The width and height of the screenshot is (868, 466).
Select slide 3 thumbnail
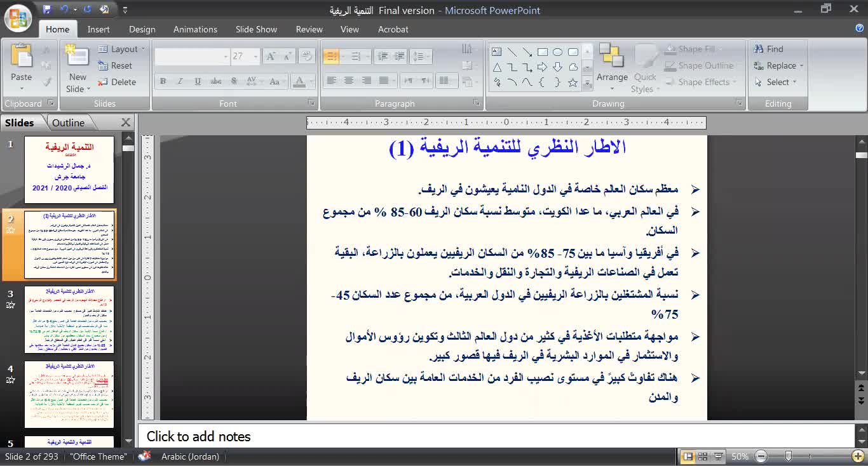pos(69,320)
